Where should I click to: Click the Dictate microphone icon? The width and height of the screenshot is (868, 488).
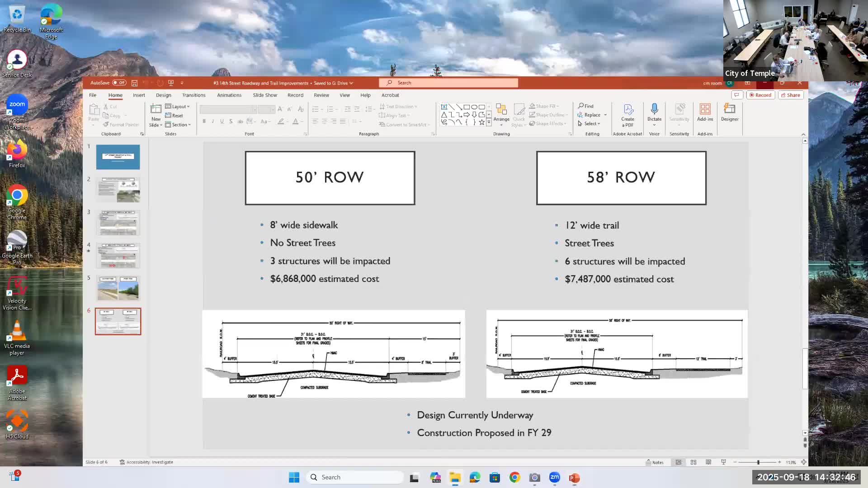[654, 110]
